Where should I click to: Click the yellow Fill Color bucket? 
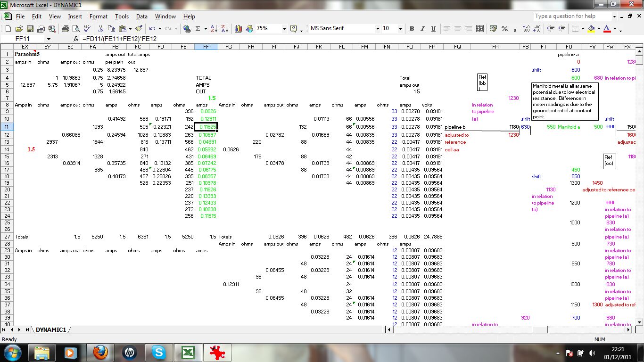pyautogui.click(x=591, y=29)
